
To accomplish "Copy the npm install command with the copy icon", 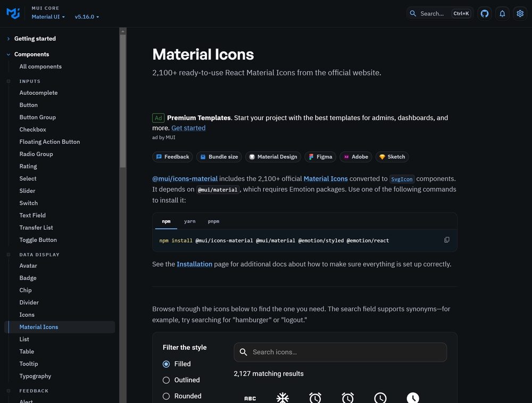I will click(x=447, y=240).
